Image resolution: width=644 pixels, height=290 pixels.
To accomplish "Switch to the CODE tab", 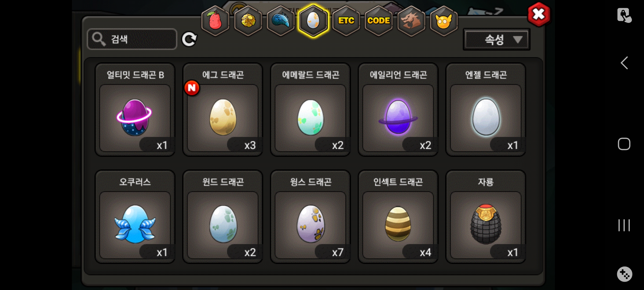I will [x=379, y=21].
